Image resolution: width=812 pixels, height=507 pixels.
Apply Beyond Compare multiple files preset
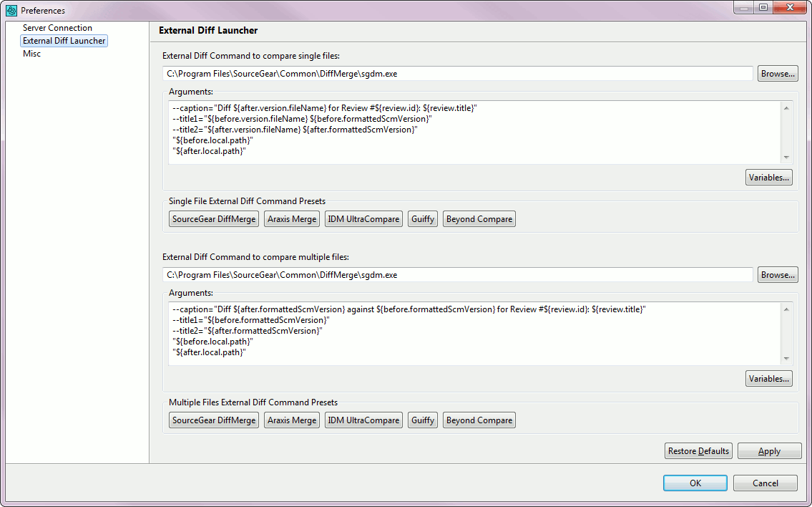479,420
